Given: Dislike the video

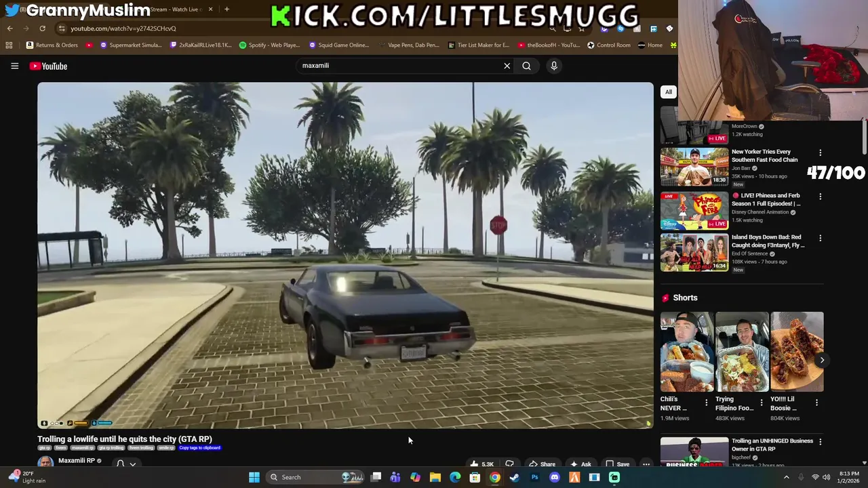Looking at the screenshot, I should click(x=509, y=464).
